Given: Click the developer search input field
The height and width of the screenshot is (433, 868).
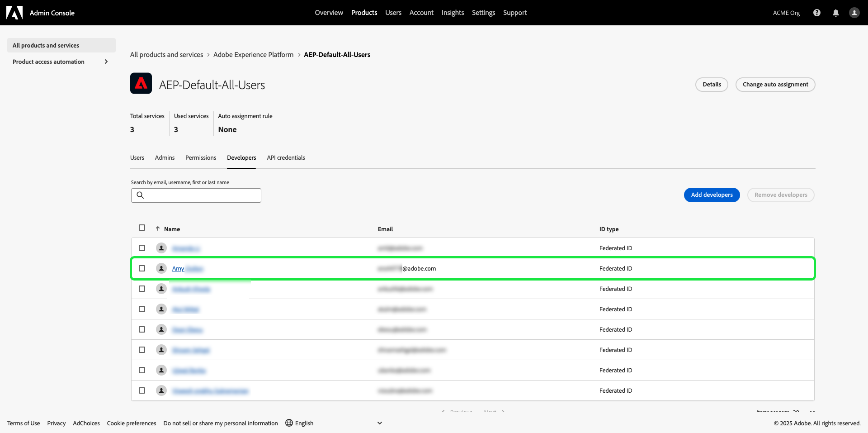Looking at the screenshot, I should coord(196,195).
